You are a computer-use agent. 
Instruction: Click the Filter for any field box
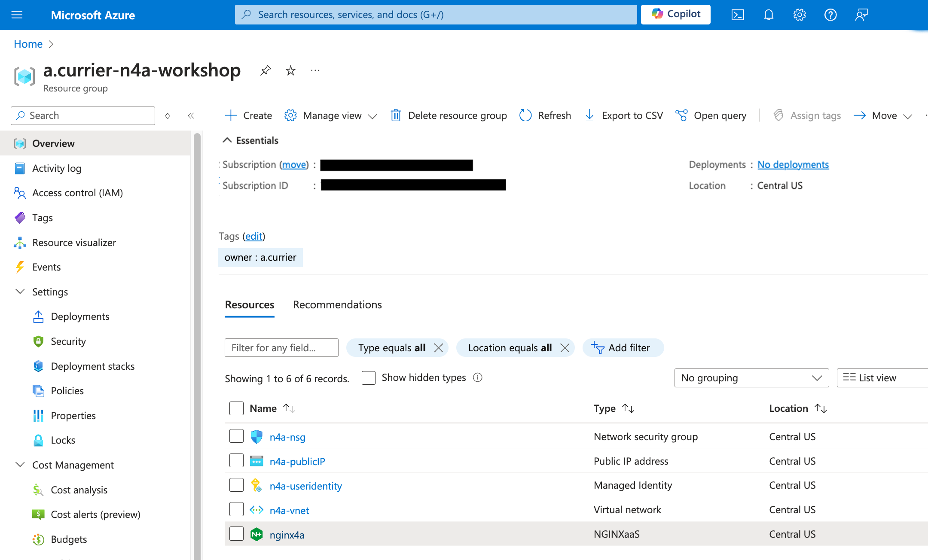point(281,347)
